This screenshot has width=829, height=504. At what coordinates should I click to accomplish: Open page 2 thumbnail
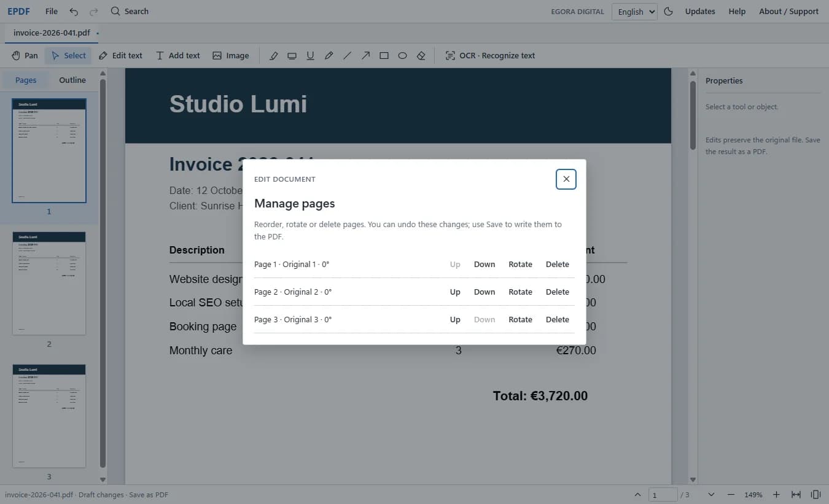[x=49, y=283]
